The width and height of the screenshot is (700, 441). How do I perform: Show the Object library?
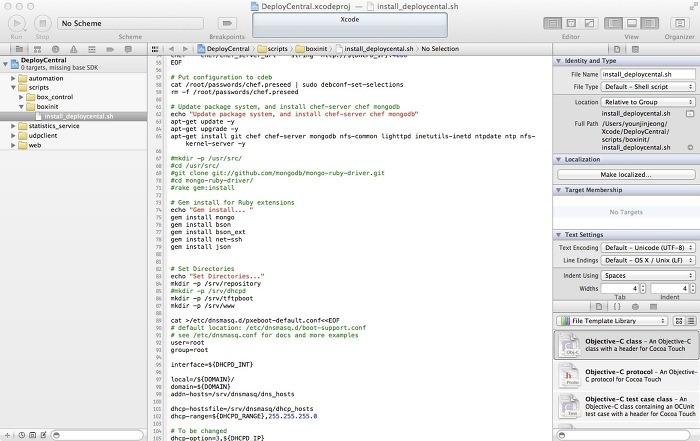(635, 307)
